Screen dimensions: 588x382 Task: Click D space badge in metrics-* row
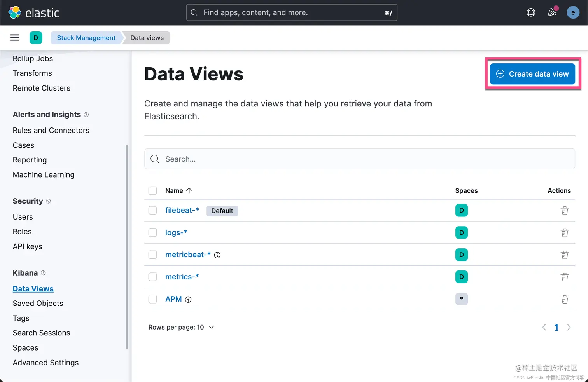[x=462, y=277]
